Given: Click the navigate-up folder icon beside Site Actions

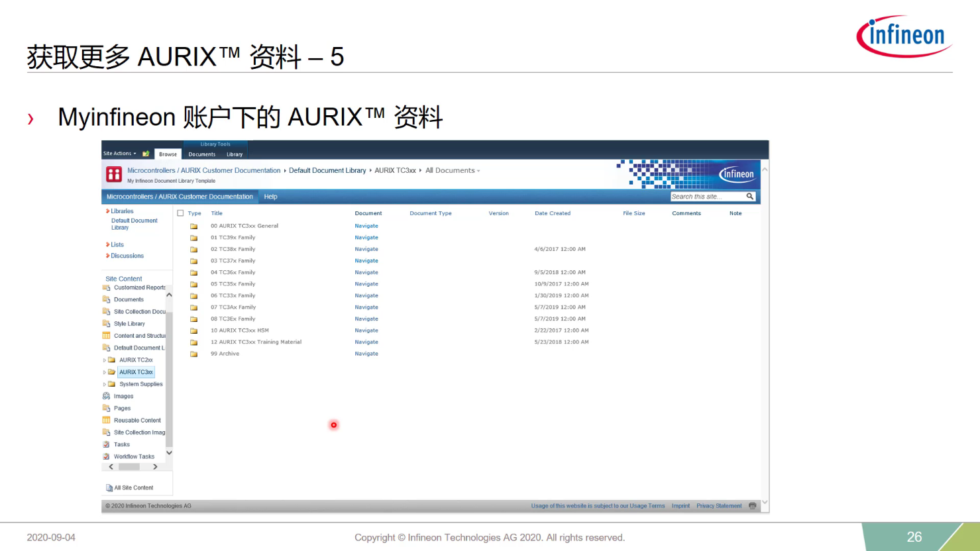Looking at the screenshot, I should [x=146, y=154].
